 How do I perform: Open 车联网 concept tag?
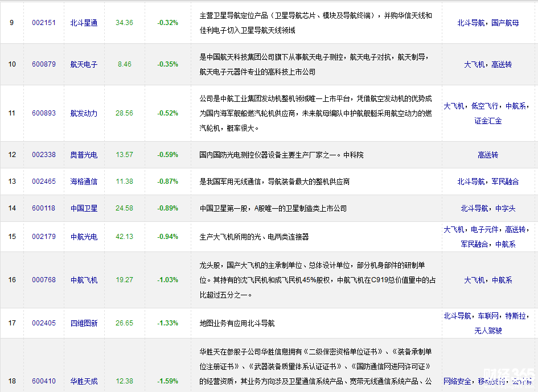pyautogui.click(x=488, y=316)
